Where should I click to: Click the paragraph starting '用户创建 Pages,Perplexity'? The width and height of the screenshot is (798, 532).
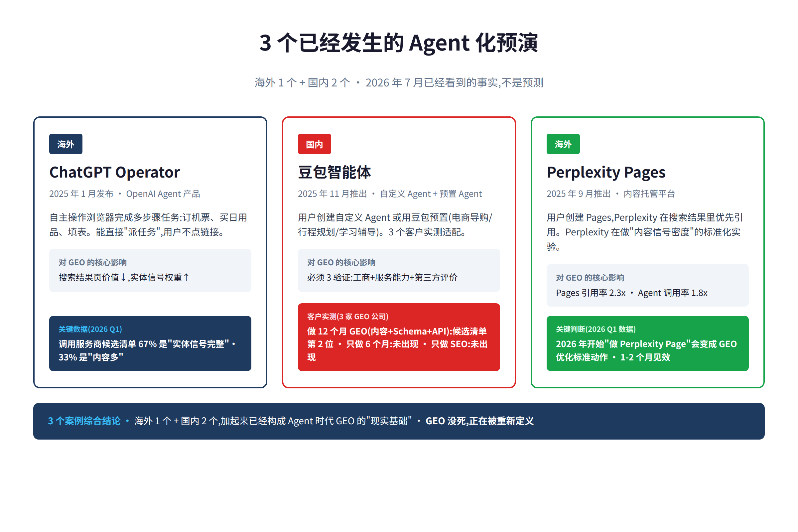(645, 232)
